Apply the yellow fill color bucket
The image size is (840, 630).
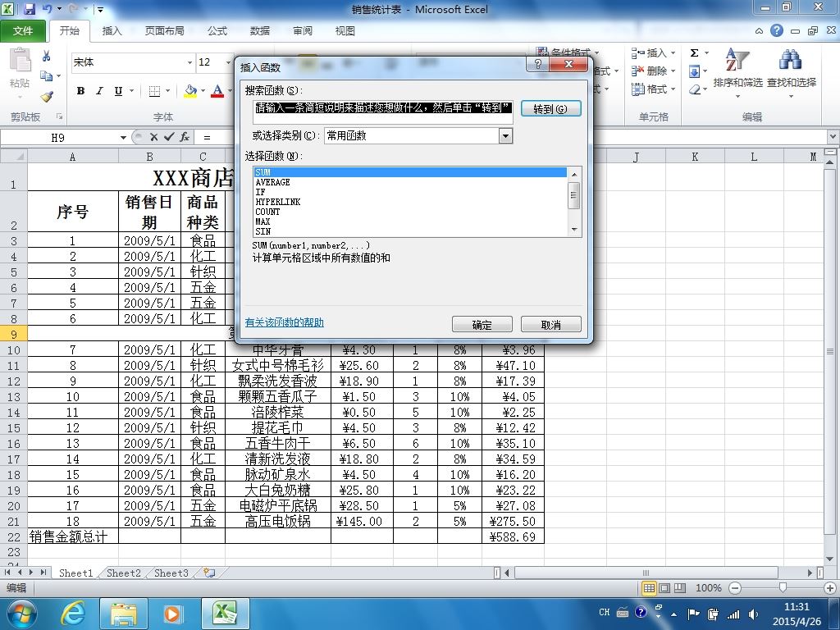coord(190,91)
